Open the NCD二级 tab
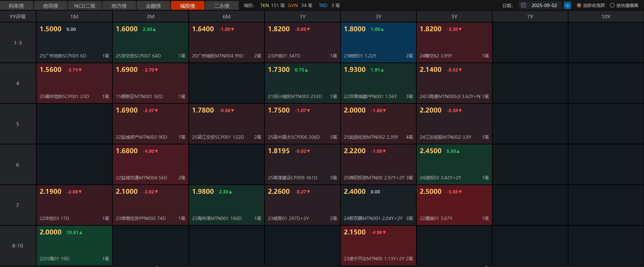644x267 pixels. pos(85,6)
